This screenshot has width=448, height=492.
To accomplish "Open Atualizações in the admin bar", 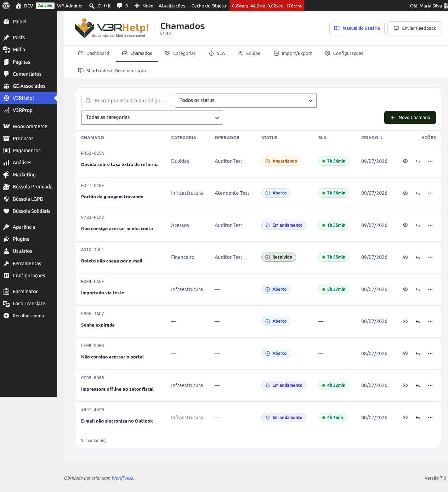I will coord(172,6).
